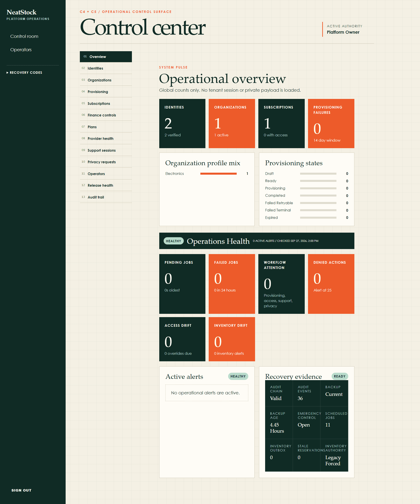Open 10 Privacy requests section
The width and height of the screenshot is (420, 504).
click(x=106, y=162)
